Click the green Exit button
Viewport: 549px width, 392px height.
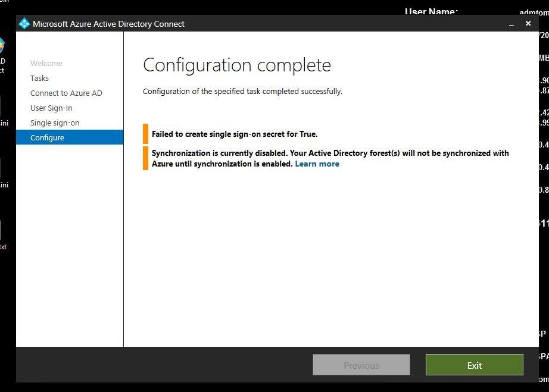[475, 365]
